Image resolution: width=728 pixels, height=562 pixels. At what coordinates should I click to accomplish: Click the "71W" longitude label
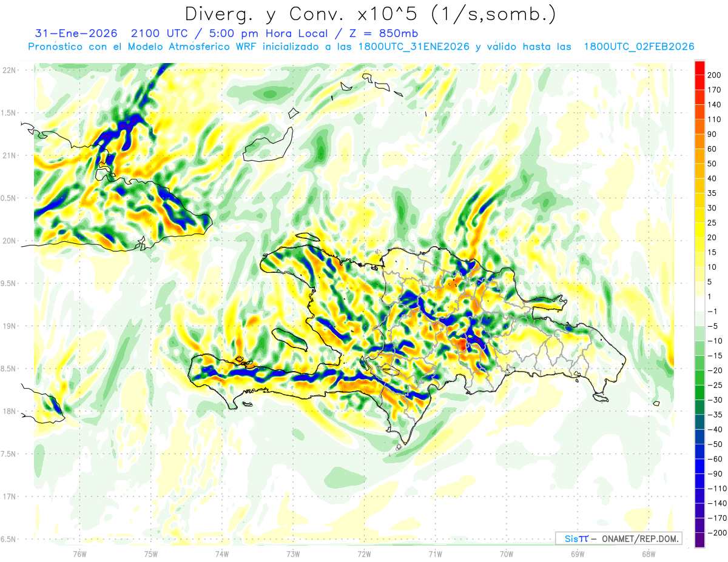pyautogui.click(x=435, y=554)
